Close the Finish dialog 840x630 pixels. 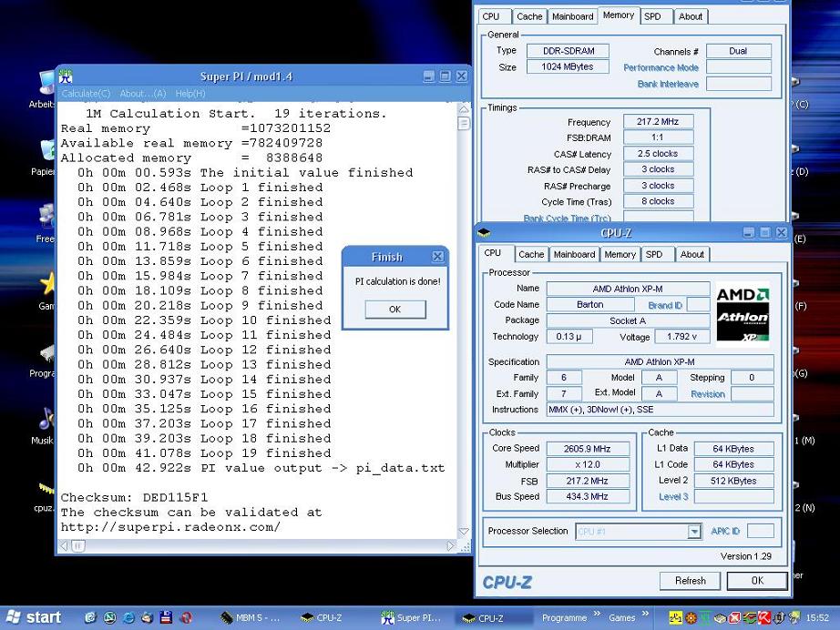pos(437,257)
